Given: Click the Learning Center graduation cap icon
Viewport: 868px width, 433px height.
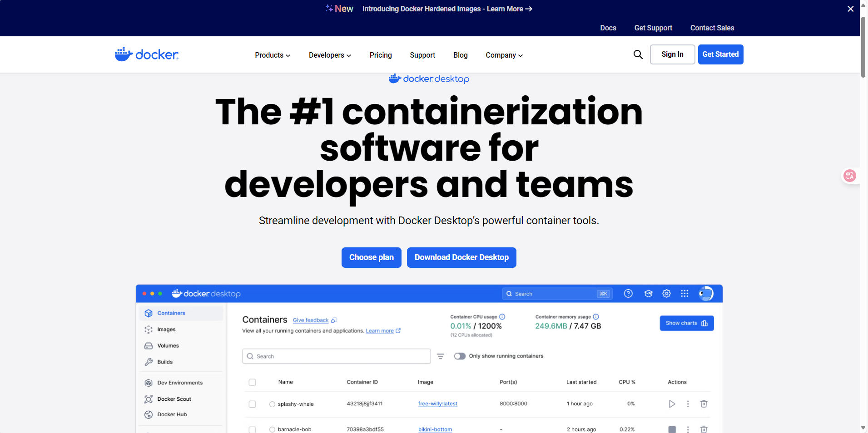Looking at the screenshot, I should (x=648, y=294).
